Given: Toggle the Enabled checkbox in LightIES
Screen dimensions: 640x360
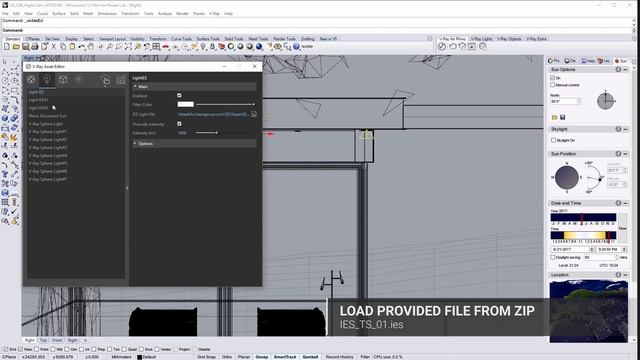Looking at the screenshot, I should 179,96.
